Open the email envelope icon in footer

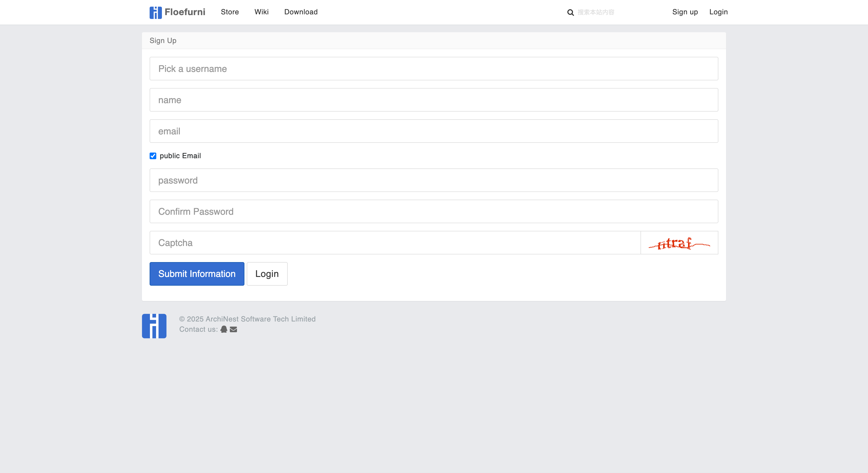click(233, 330)
